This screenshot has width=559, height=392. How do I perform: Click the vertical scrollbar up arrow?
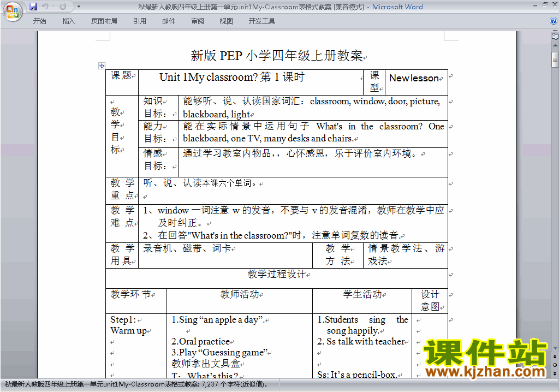555,46
